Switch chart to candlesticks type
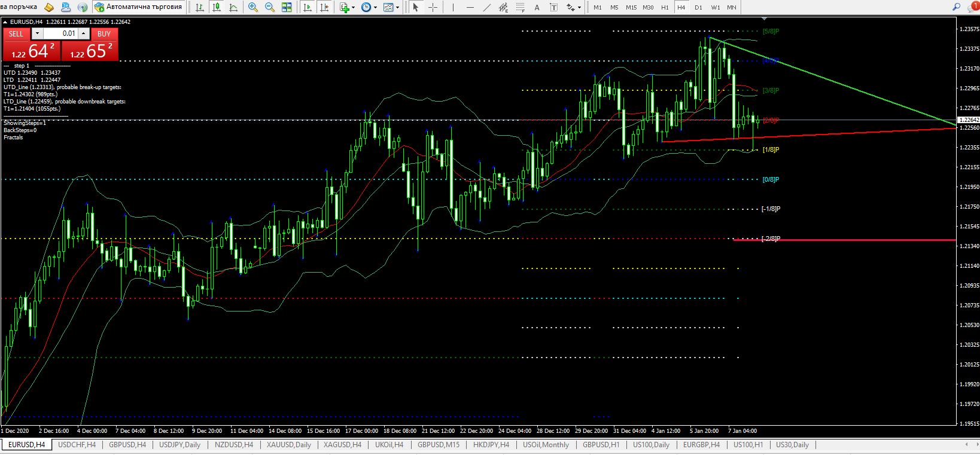This screenshot has height=455, width=980. [216, 7]
